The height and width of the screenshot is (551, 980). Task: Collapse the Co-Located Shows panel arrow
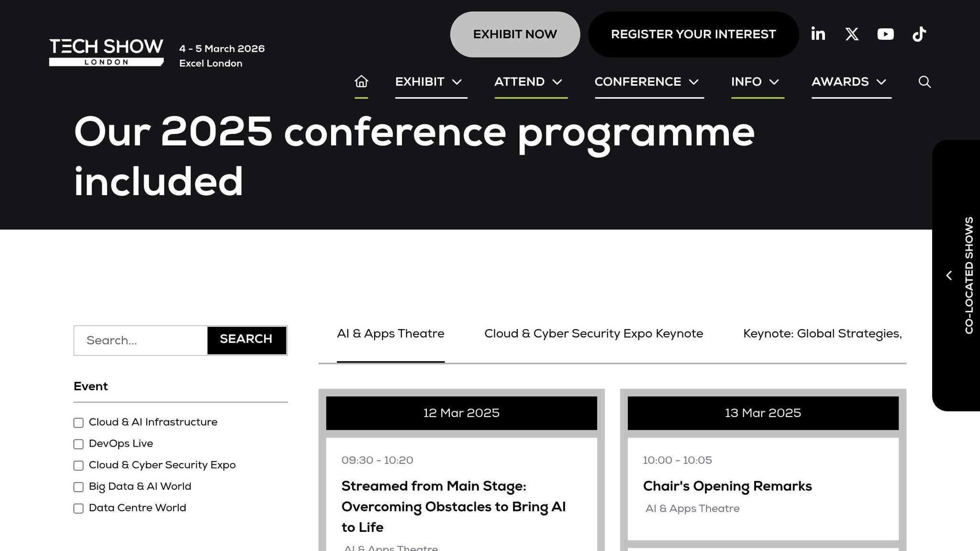tap(949, 275)
